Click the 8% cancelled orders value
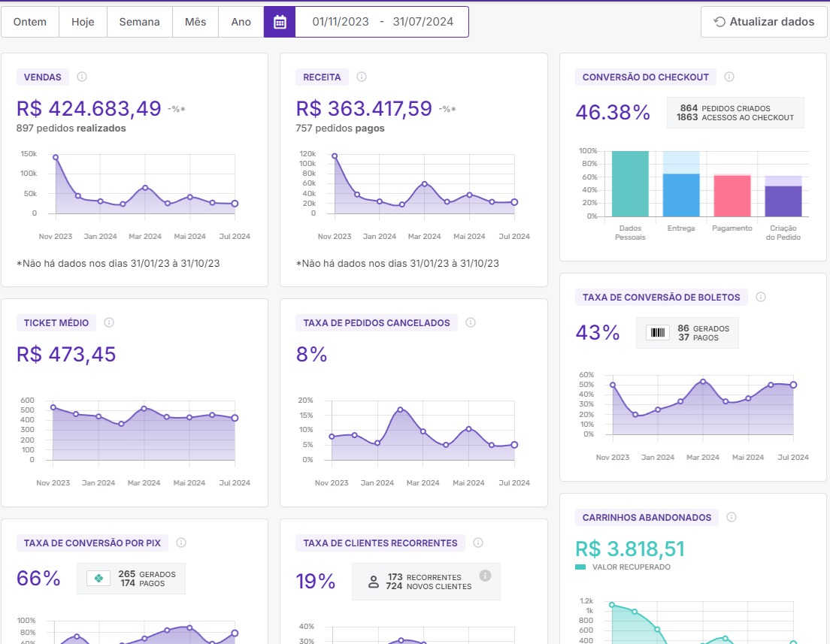 pos(311,354)
